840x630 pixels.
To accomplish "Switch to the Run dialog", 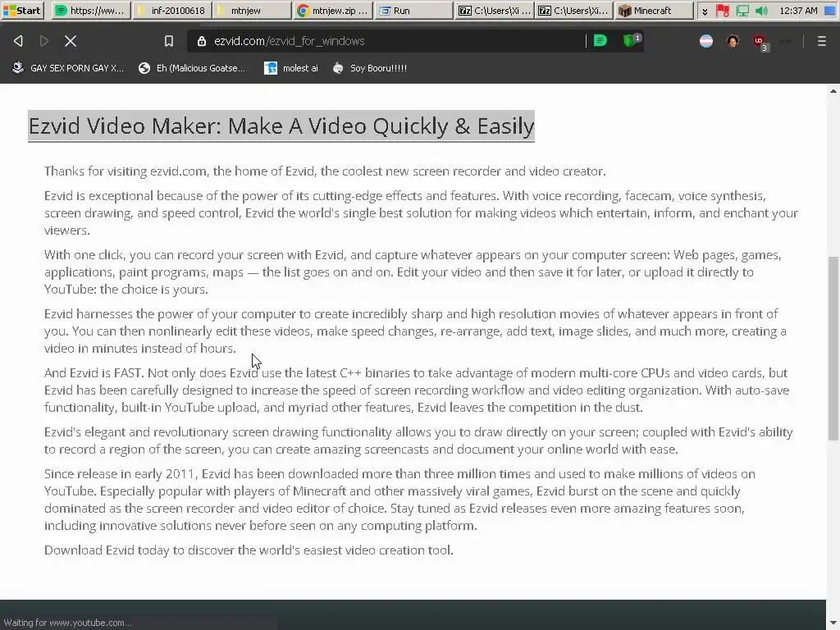I will 413,10.
